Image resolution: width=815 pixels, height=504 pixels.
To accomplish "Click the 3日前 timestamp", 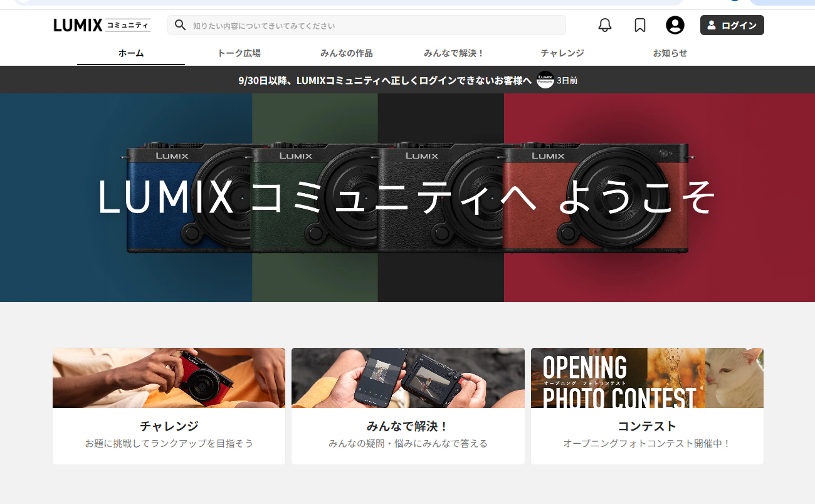I will [x=567, y=80].
